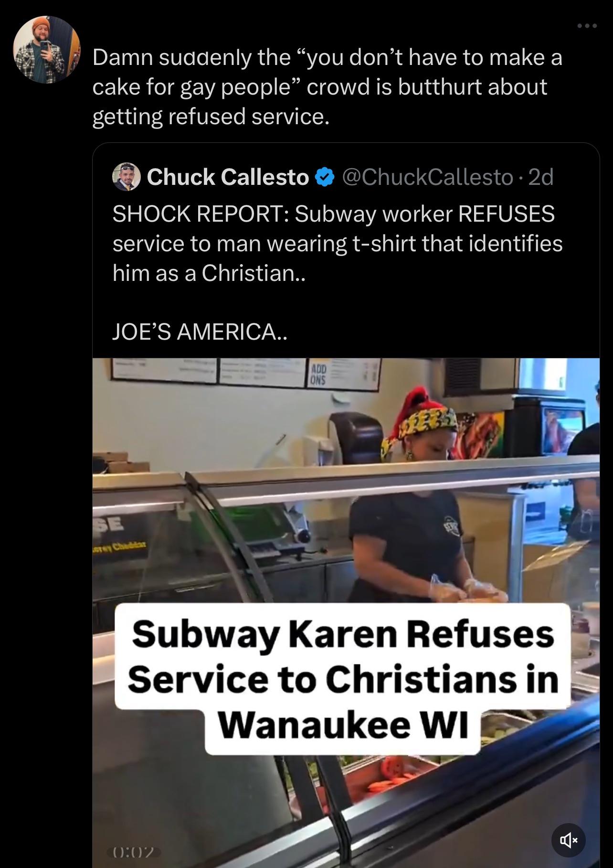Open the quoted SHOCK REPORT tweet text
Viewport: 613px width, 868px height.
(x=338, y=243)
